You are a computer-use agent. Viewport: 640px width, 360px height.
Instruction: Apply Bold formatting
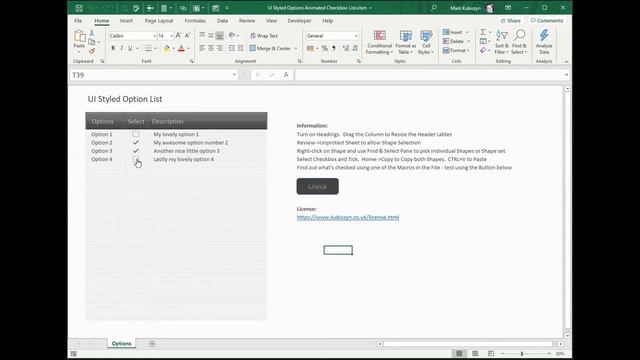pyautogui.click(x=113, y=48)
